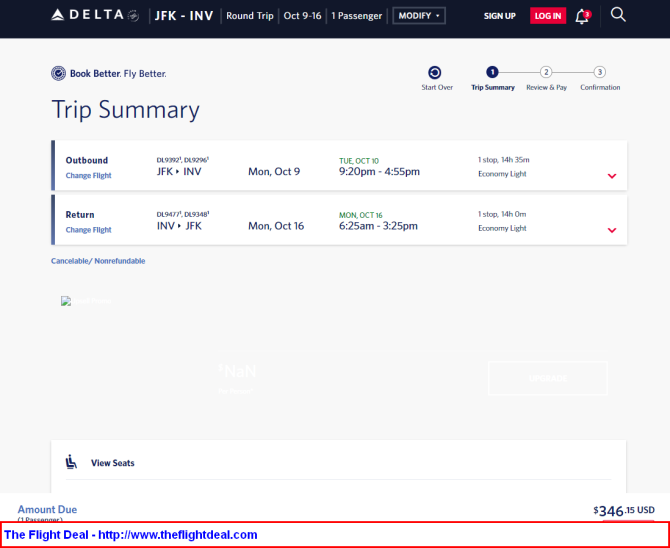
Task: Click the MON, OCT 16 arrival label
Action: click(x=361, y=215)
